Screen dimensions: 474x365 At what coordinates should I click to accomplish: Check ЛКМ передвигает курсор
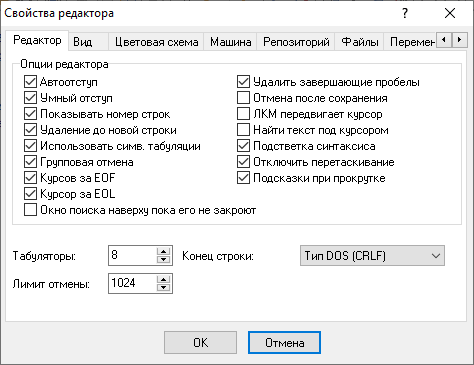(243, 114)
